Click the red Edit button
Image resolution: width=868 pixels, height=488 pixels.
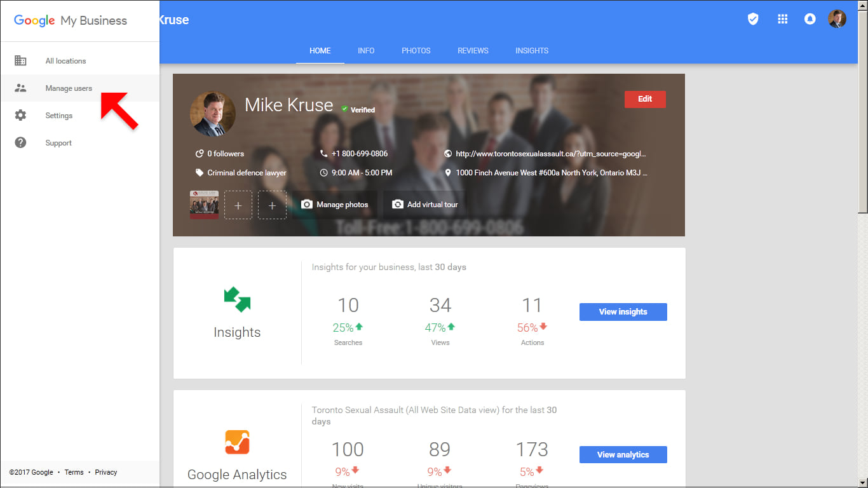click(645, 99)
